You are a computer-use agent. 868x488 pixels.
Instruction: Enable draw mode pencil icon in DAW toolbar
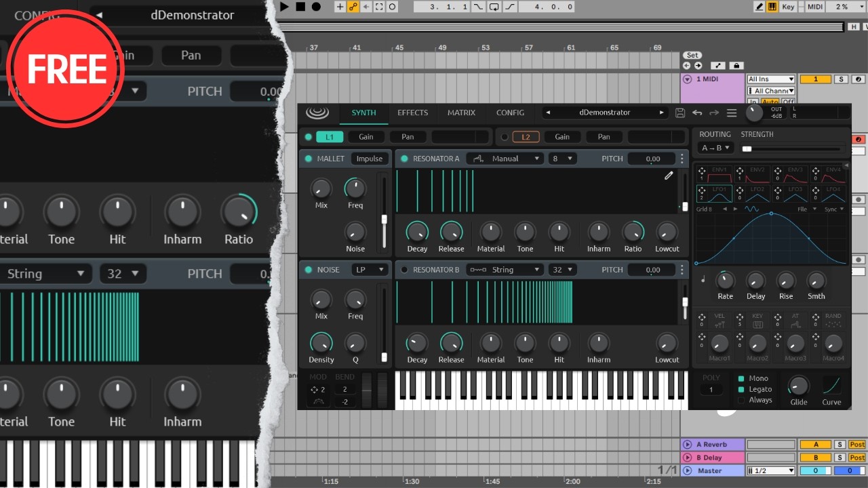(759, 7)
